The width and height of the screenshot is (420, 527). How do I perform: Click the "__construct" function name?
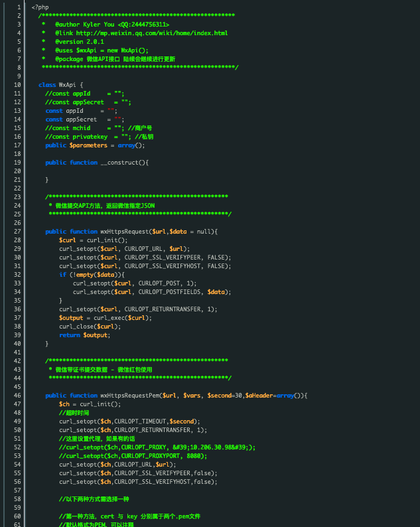pyautogui.click(x=119, y=163)
